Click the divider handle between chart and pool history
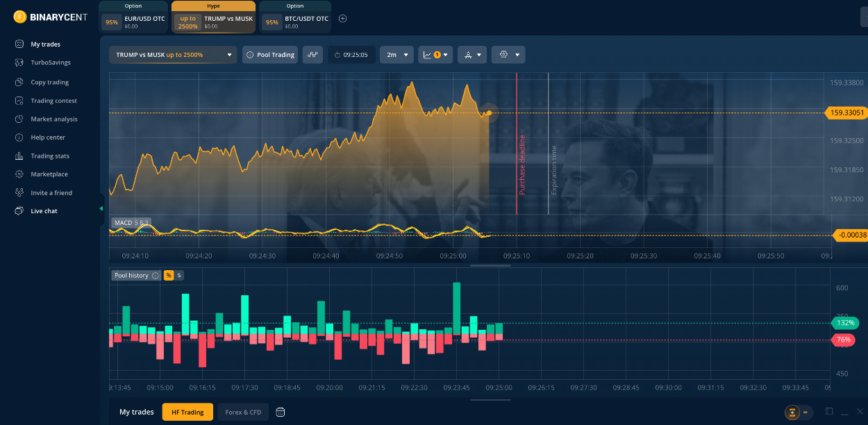Image resolution: width=868 pixels, height=425 pixels. [x=490, y=265]
